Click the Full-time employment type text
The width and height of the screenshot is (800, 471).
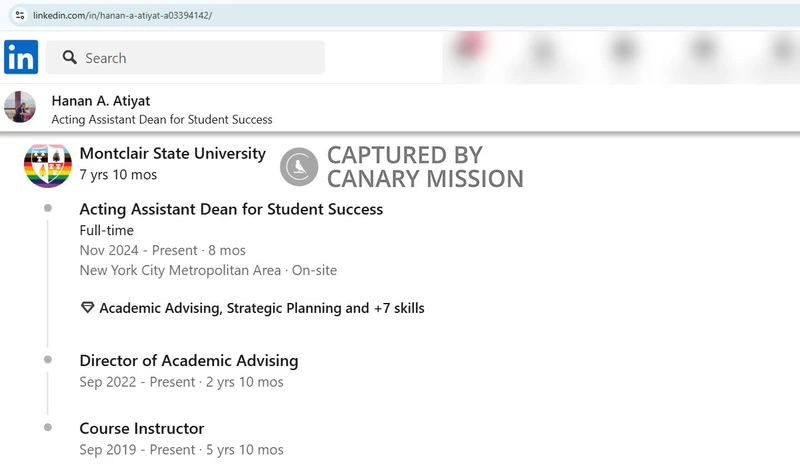[107, 230]
